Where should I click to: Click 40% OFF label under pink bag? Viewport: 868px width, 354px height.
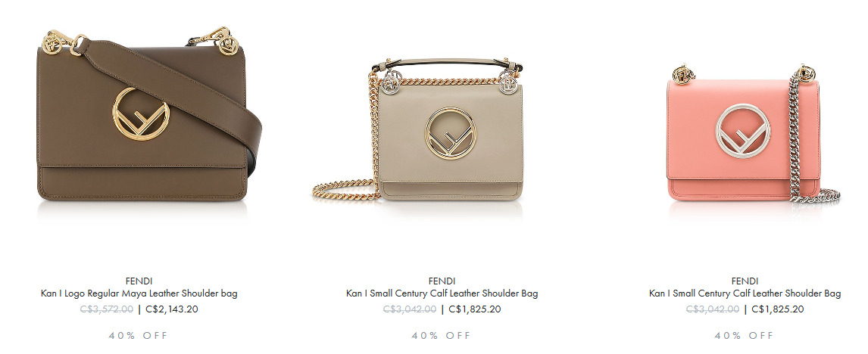coord(744,335)
